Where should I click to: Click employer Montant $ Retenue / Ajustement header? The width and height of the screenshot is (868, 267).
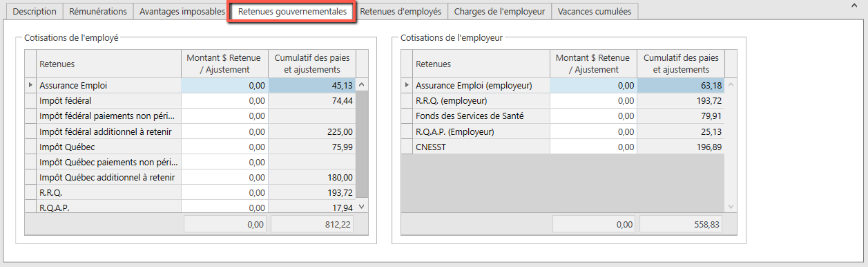[594, 64]
